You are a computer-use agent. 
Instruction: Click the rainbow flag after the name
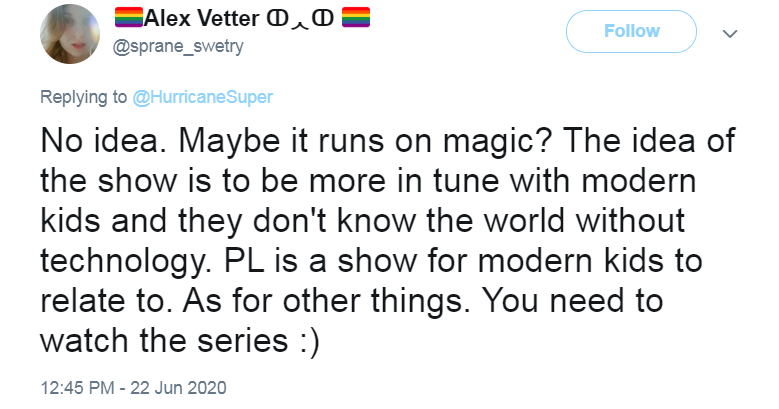pyautogui.click(x=357, y=19)
